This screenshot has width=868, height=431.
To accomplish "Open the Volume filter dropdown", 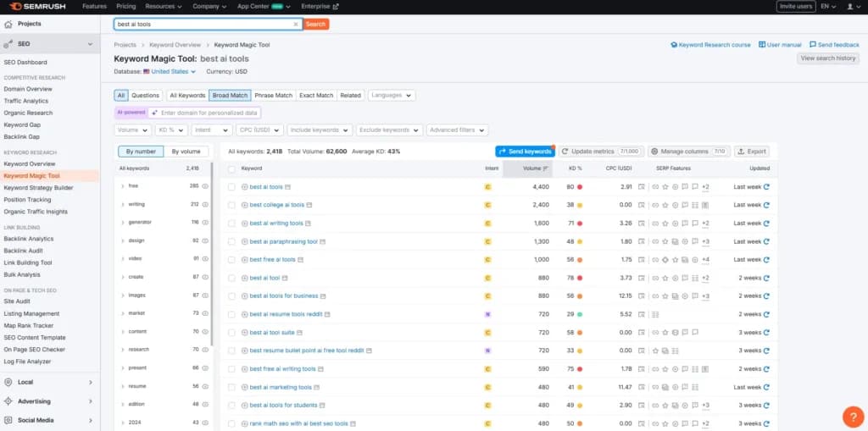I will click(133, 130).
